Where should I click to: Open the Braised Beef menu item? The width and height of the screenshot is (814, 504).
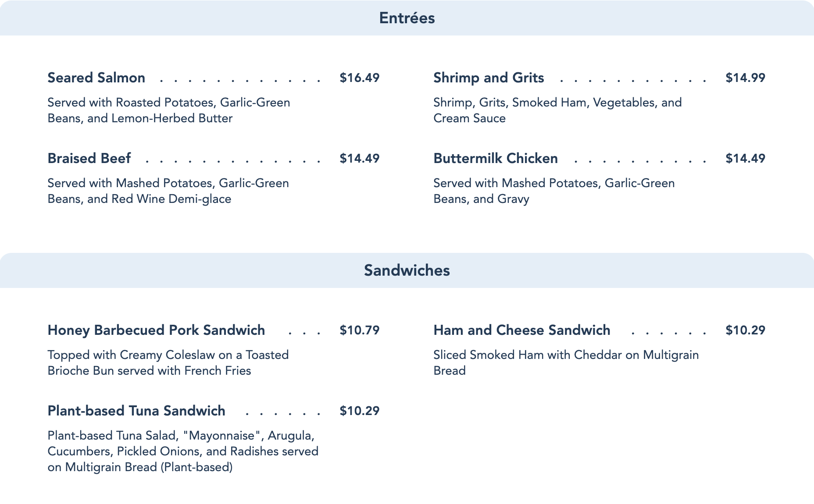89,158
